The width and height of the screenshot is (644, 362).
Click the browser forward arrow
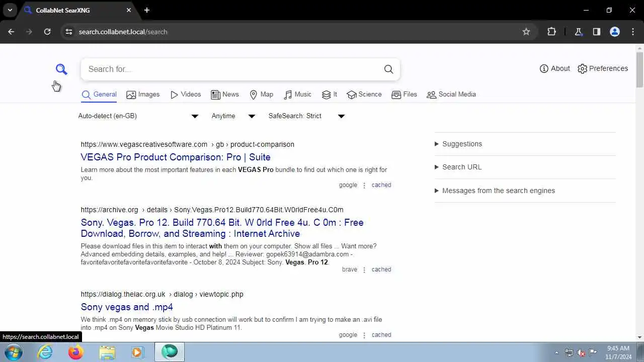click(29, 32)
